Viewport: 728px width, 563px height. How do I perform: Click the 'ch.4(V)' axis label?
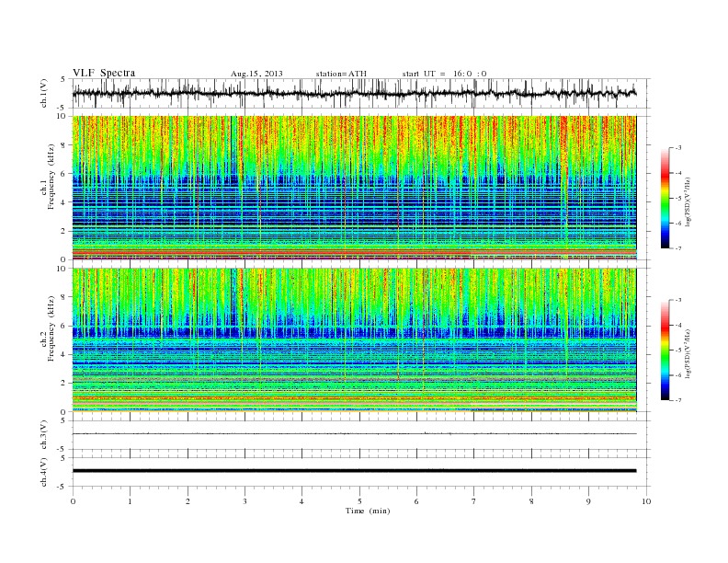[44, 472]
